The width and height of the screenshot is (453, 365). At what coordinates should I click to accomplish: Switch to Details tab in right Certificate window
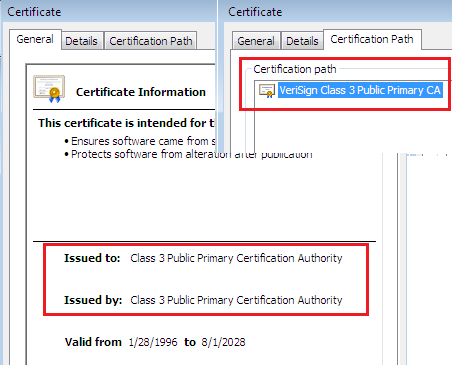[302, 41]
